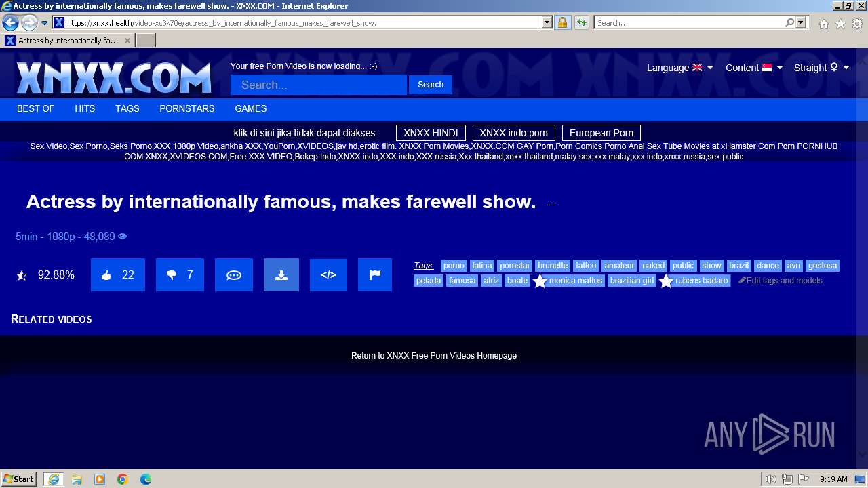This screenshot has height=488, width=868.
Task: Open the TAGS menu item
Action: coord(127,108)
